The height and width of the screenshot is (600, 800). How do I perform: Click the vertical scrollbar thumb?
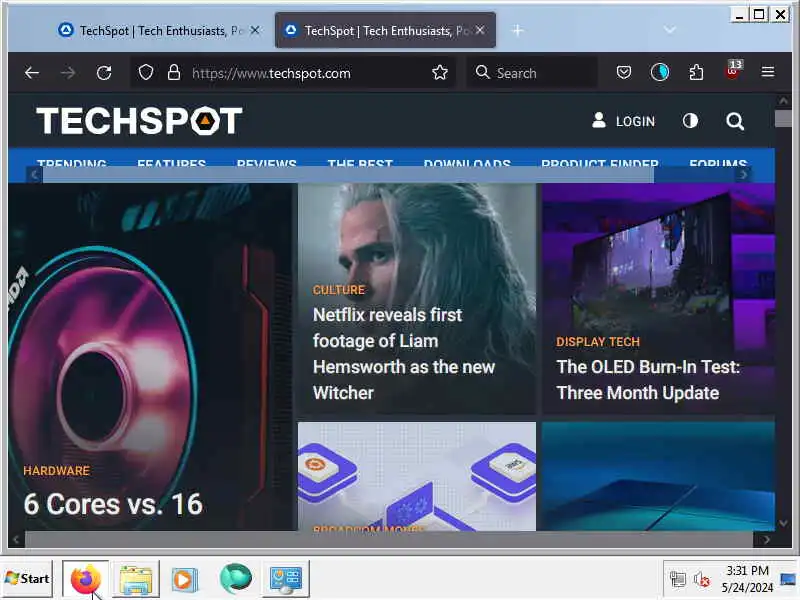click(x=783, y=119)
